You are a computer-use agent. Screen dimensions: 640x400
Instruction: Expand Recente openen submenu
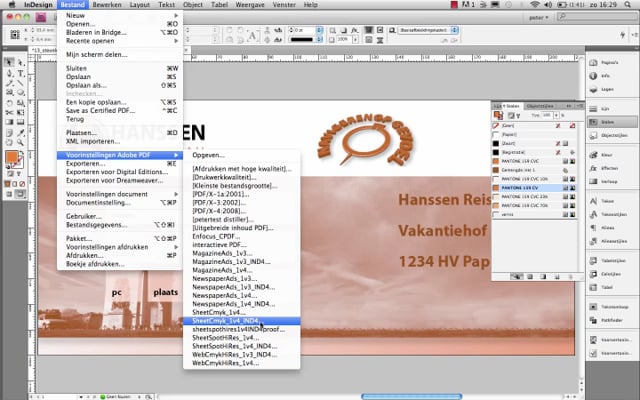(120, 41)
